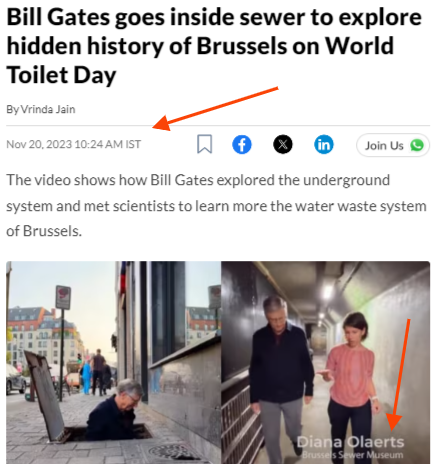Image resolution: width=434 pixels, height=464 pixels.
Task: Share the article on LinkedIn
Action: (324, 144)
